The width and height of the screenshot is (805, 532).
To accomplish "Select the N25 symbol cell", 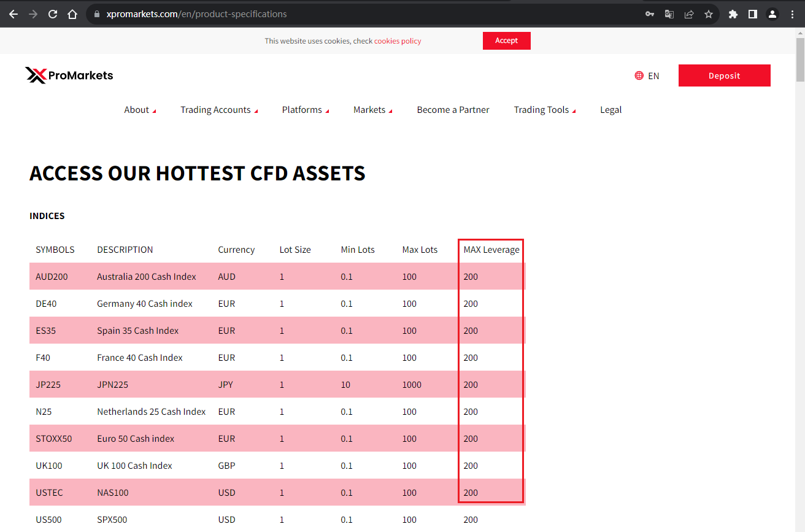I will tap(44, 412).
